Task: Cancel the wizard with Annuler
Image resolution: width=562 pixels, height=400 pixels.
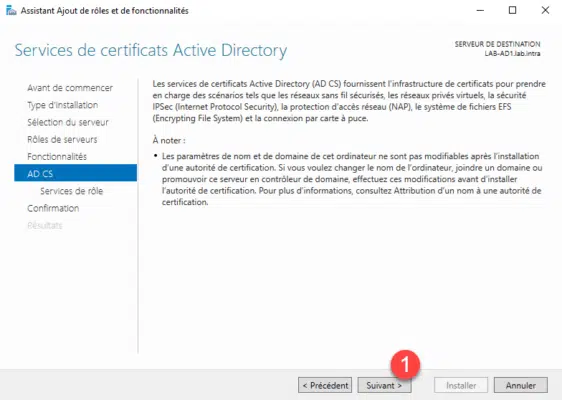Action: tap(521, 385)
